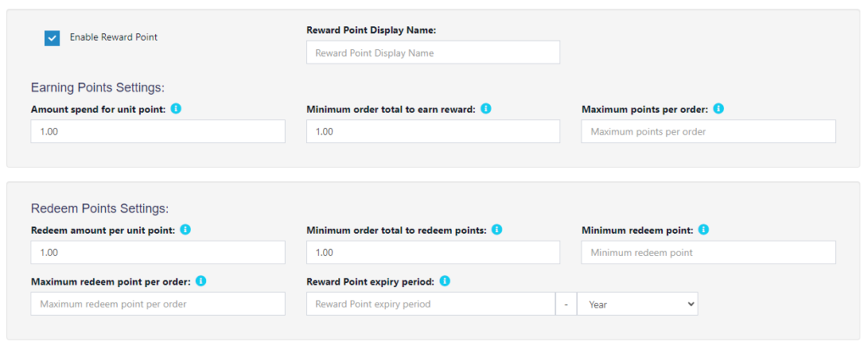Uncheck the Enable Reward Point checkbox
The height and width of the screenshot is (349, 868).
[52, 38]
